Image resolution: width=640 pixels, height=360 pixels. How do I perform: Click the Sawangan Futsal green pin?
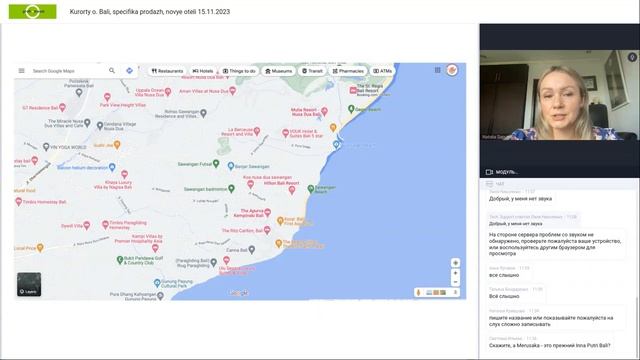pyautogui.click(x=216, y=164)
